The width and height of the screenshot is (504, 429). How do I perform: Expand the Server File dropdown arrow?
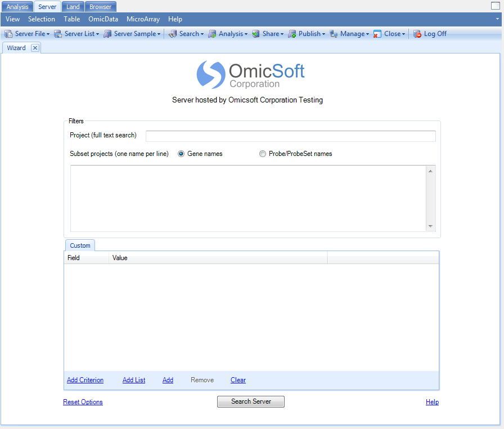point(48,34)
